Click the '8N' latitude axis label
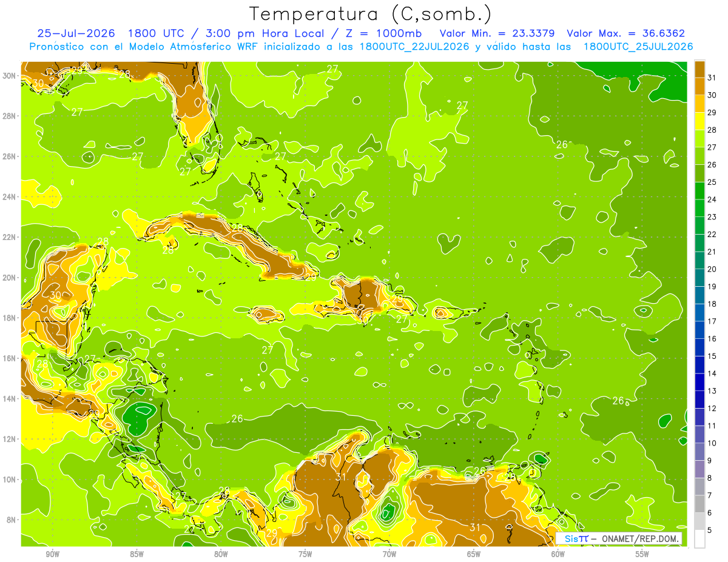Screen dimensions: 728x562 click(12, 520)
